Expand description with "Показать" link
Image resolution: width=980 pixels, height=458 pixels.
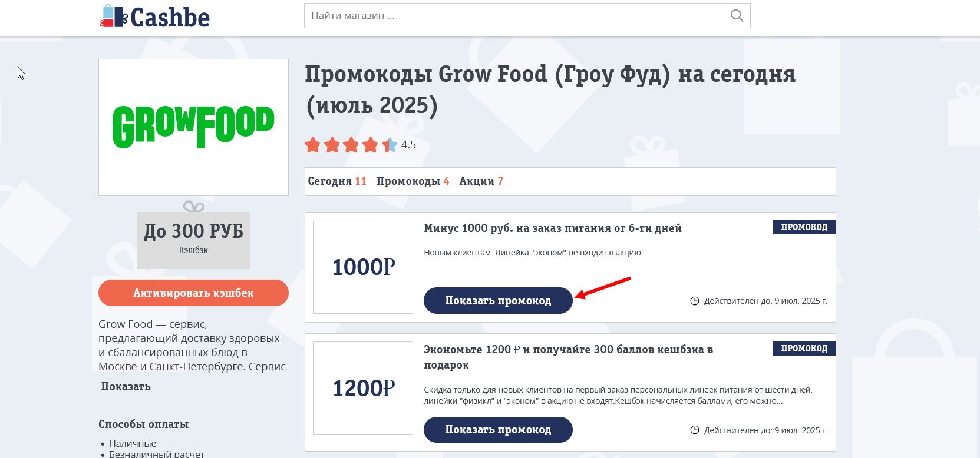pyautogui.click(x=126, y=387)
